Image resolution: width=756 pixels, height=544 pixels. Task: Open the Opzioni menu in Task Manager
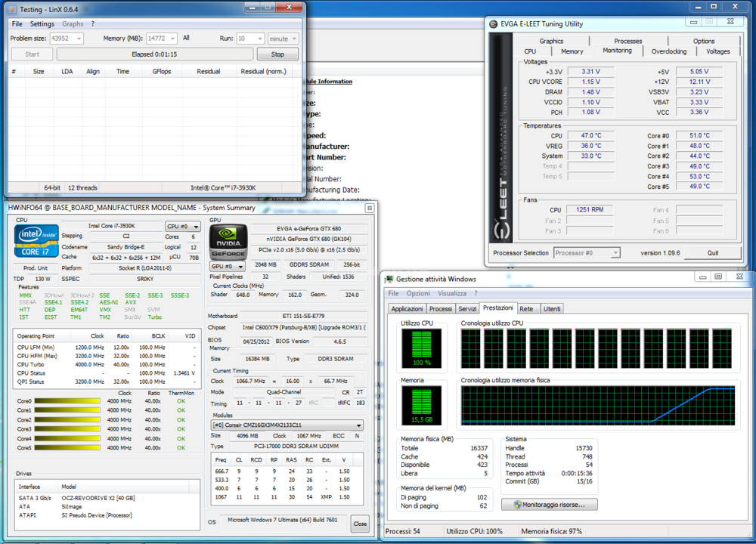tap(418, 293)
